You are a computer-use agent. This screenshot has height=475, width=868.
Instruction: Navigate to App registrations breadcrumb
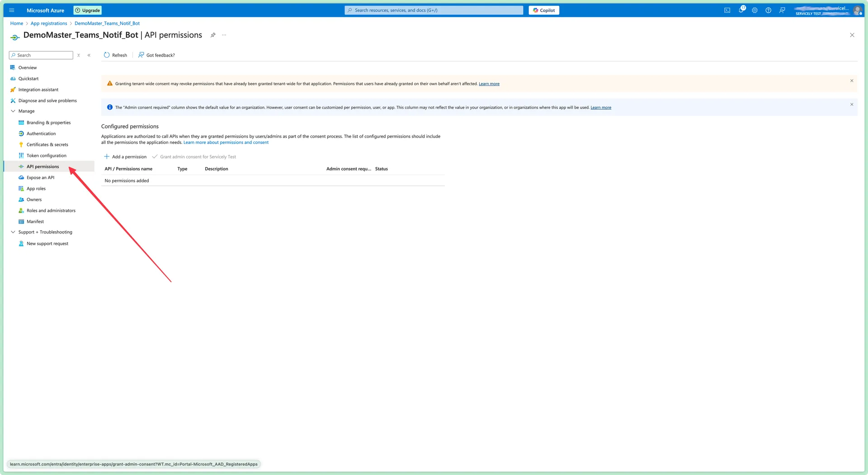pyautogui.click(x=49, y=24)
